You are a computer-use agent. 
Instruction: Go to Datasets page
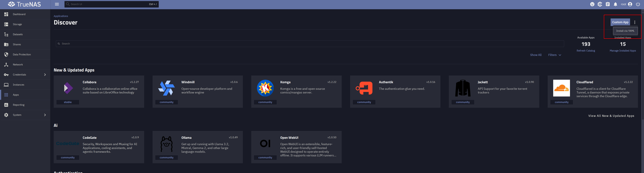pyautogui.click(x=25, y=35)
